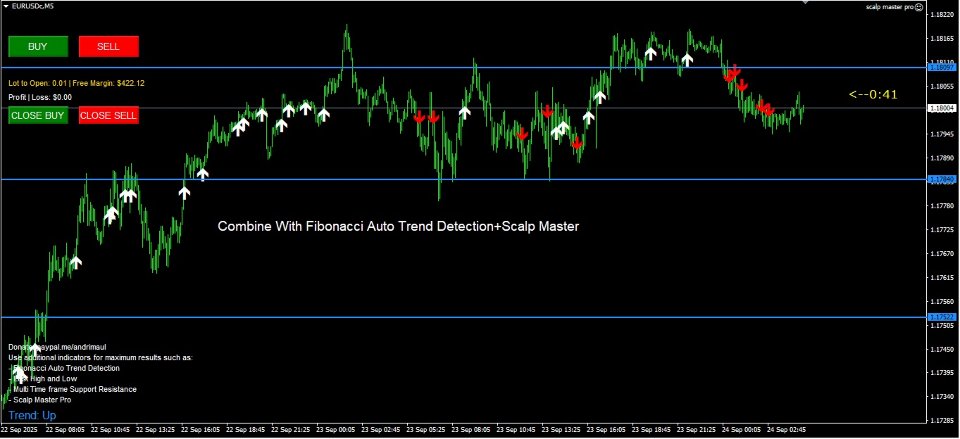Click "23 Sep 05:25" on the time axis

427,430
